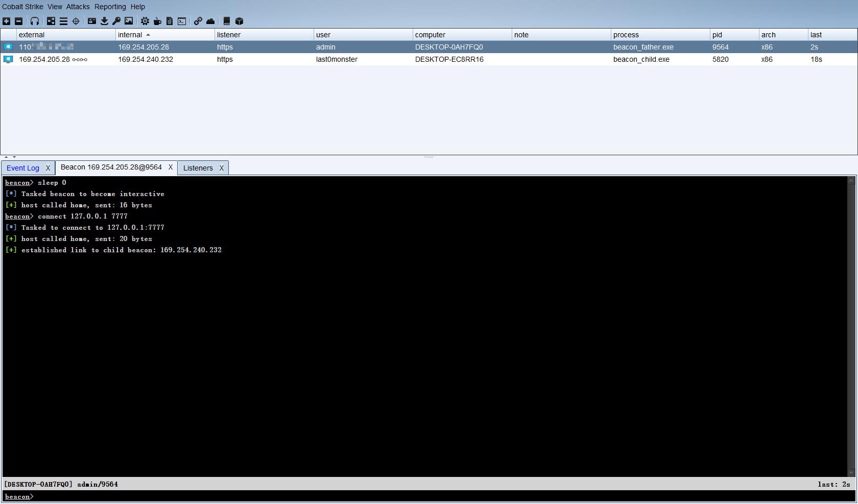Switch to the Event Log tab
The height and width of the screenshot is (504, 858).
(x=23, y=168)
